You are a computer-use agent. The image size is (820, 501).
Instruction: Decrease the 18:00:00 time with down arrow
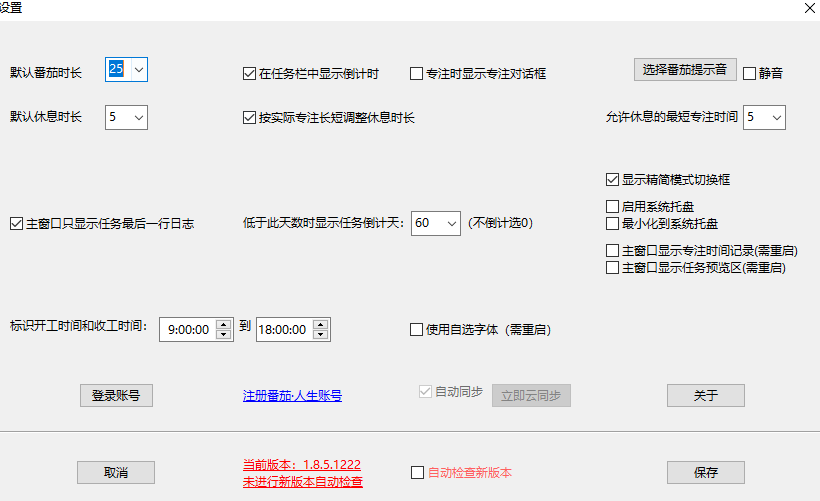(321, 335)
